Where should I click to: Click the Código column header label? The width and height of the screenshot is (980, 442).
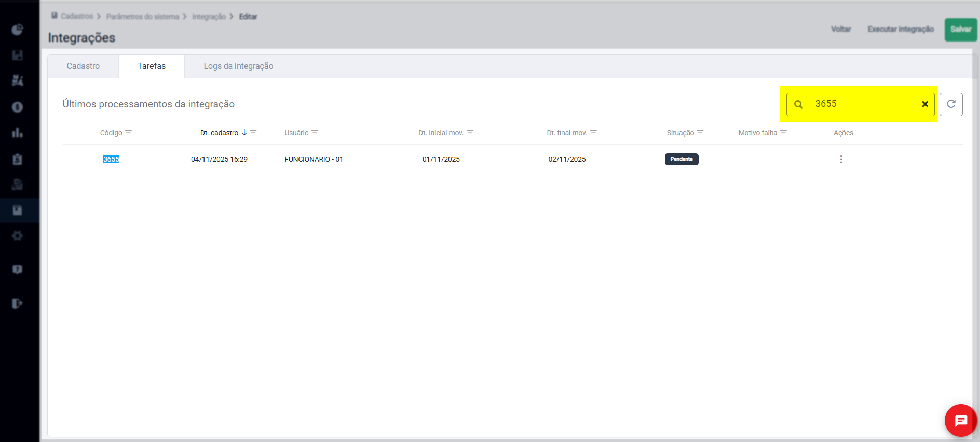(x=111, y=133)
